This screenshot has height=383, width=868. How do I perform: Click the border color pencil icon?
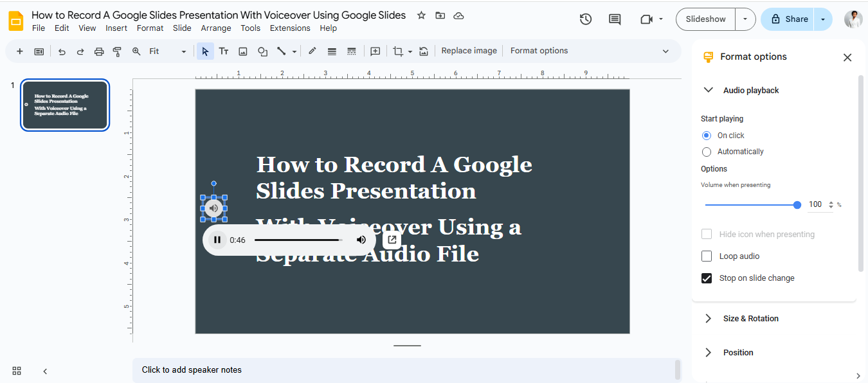click(x=312, y=51)
